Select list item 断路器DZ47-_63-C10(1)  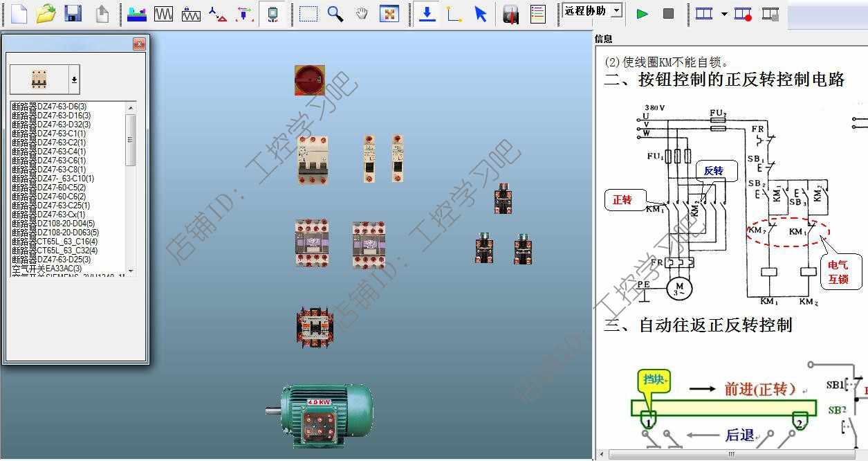click(53, 178)
